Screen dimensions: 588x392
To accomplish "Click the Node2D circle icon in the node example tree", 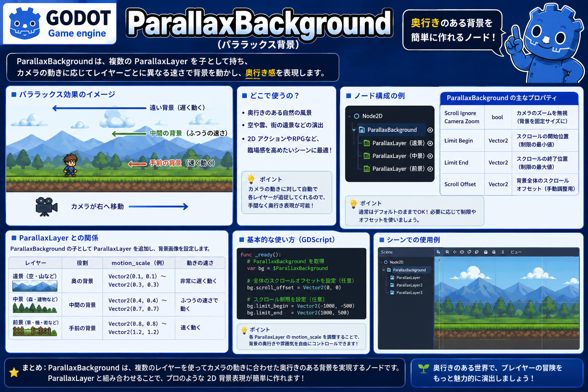I will [357, 116].
